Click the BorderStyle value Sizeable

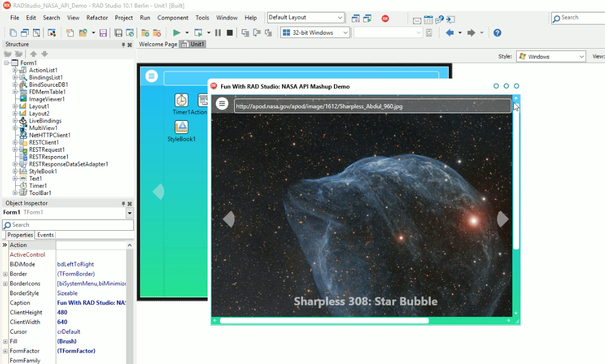pyautogui.click(x=67, y=293)
